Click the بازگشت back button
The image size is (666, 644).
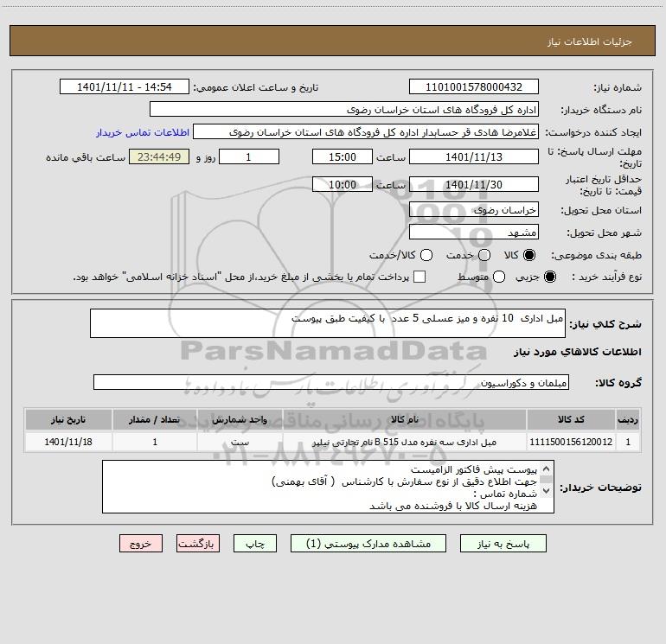pos(198,544)
